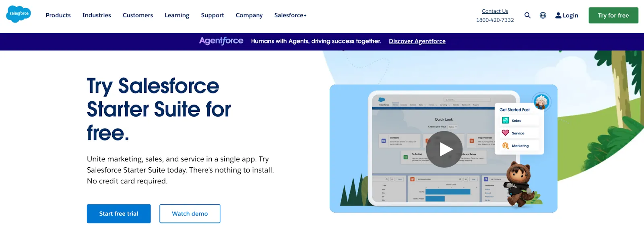Click the Try Salesforce Starter Suite headline
This screenshot has width=644, height=247.
[x=159, y=109]
